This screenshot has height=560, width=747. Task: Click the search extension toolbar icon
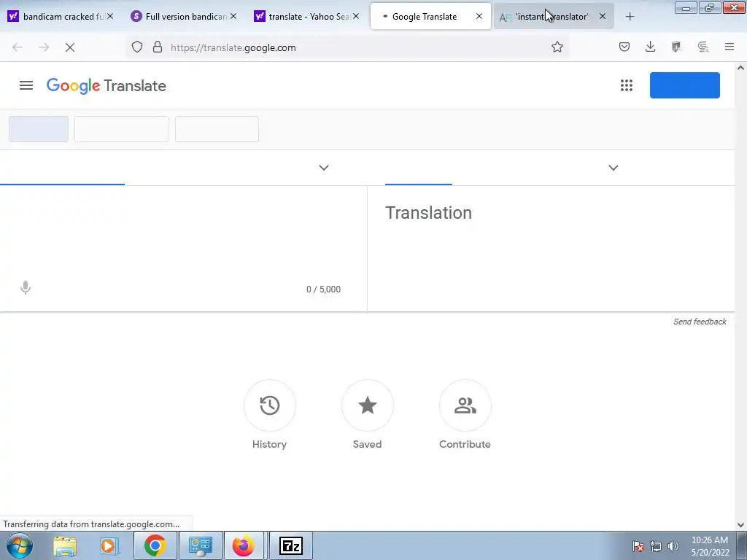point(703,47)
